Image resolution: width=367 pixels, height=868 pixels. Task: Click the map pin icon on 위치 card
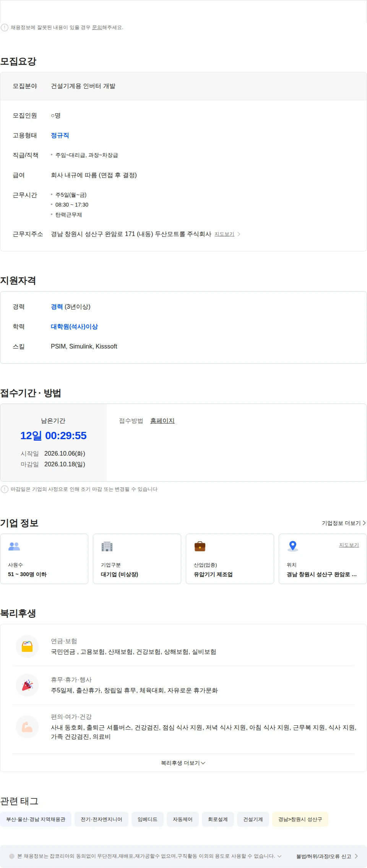point(293,546)
